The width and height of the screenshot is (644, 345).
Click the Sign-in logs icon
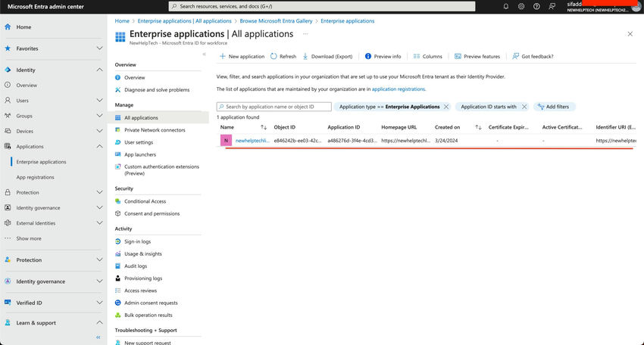pos(118,241)
